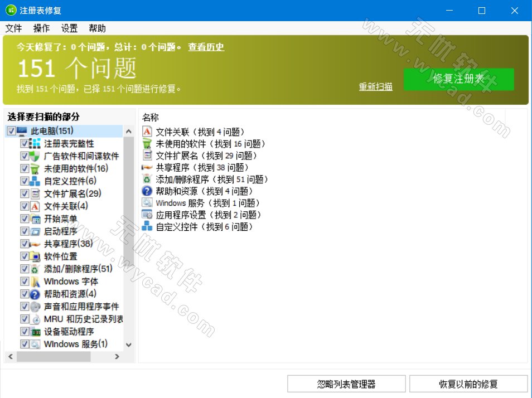
Task: Click the 添加/删除程序(51) recycle icon in tree
Action: (35, 269)
